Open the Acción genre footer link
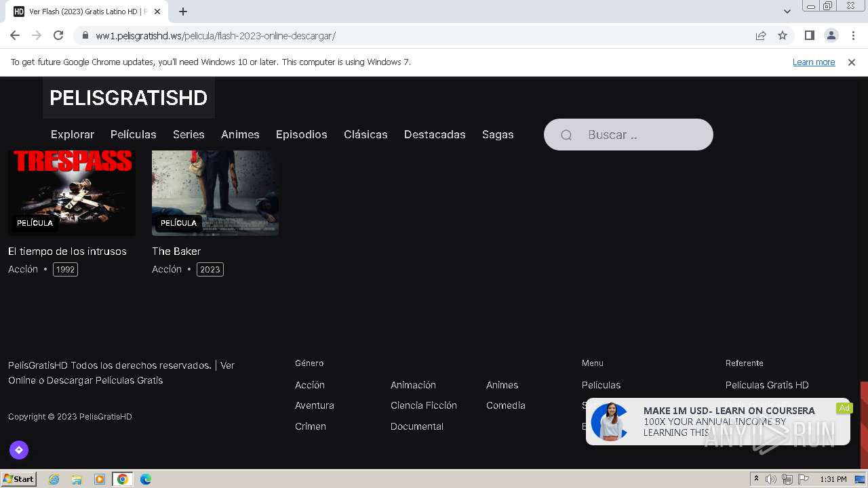This screenshot has height=488, width=868. coord(310,385)
